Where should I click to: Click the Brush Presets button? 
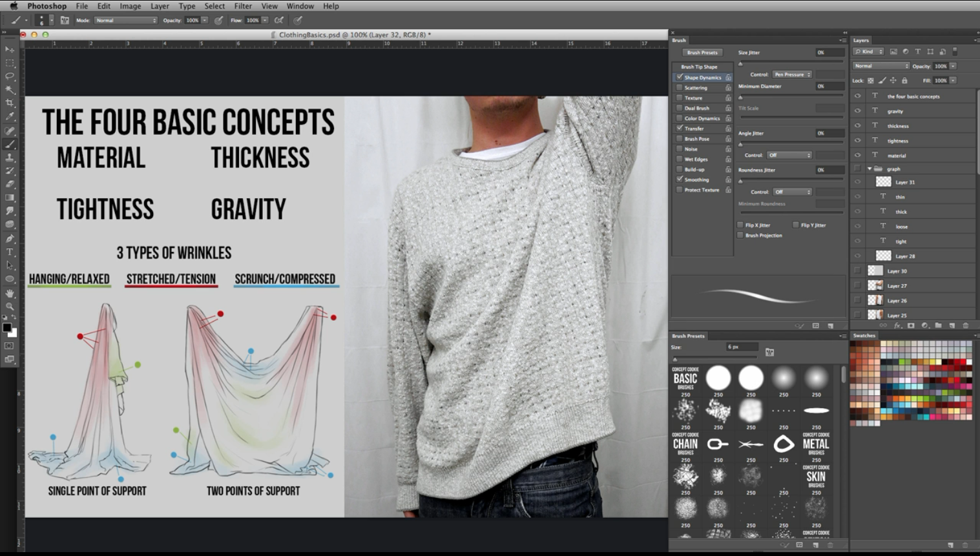(x=702, y=52)
